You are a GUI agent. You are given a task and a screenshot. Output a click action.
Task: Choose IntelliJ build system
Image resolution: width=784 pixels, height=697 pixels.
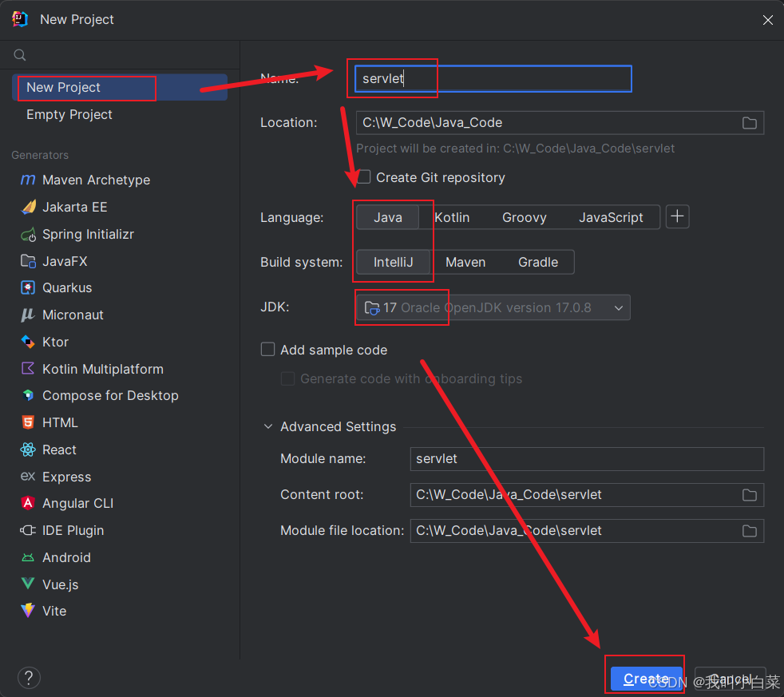[393, 262]
